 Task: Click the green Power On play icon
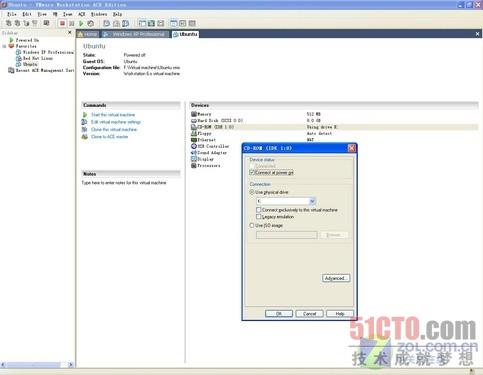point(81,23)
